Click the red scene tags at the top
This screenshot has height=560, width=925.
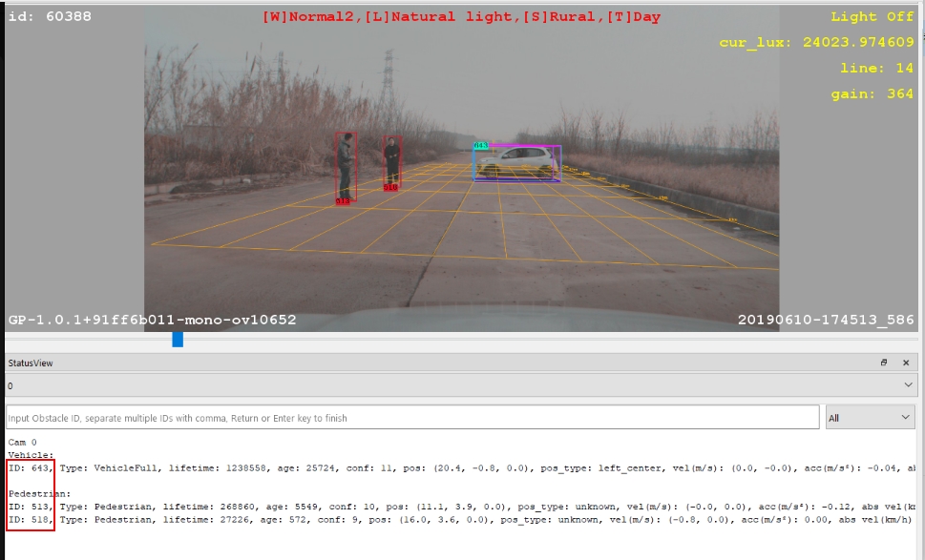click(461, 17)
